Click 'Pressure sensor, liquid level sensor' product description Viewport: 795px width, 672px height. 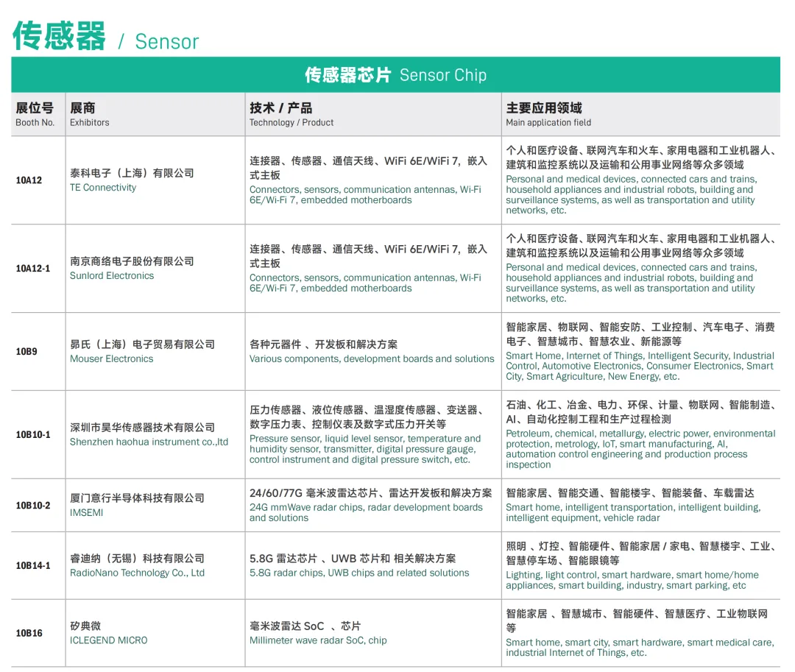tap(365, 449)
